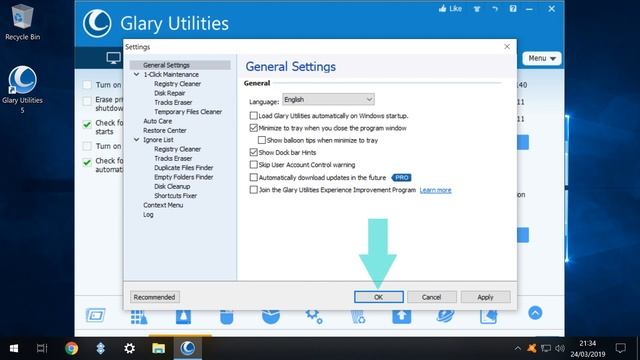The image size is (640, 360).
Task: Open the Action Center notification icon
Action: click(x=620, y=348)
